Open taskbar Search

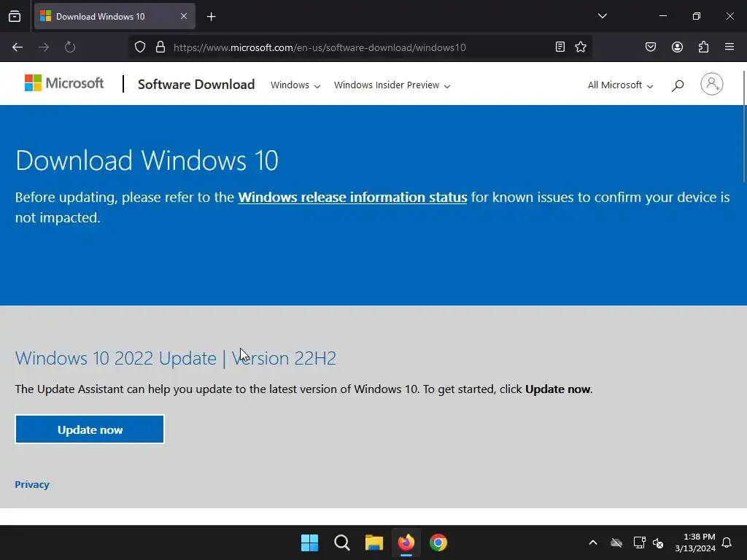[x=342, y=542]
